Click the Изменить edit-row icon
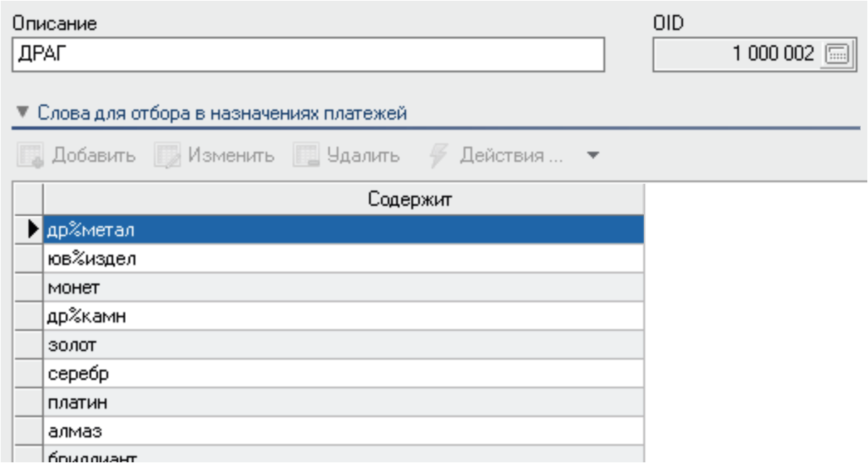 (x=166, y=156)
